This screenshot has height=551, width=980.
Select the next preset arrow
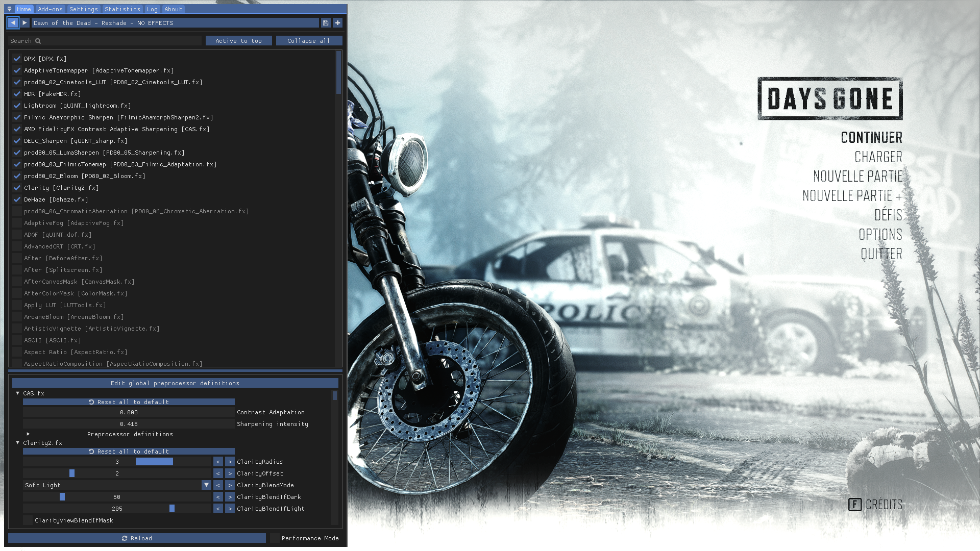[x=24, y=23]
